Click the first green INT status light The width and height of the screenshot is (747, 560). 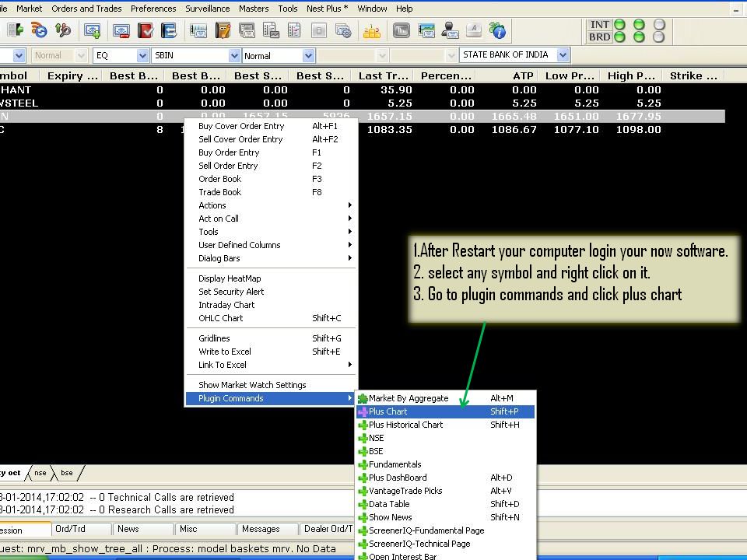point(620,24)
